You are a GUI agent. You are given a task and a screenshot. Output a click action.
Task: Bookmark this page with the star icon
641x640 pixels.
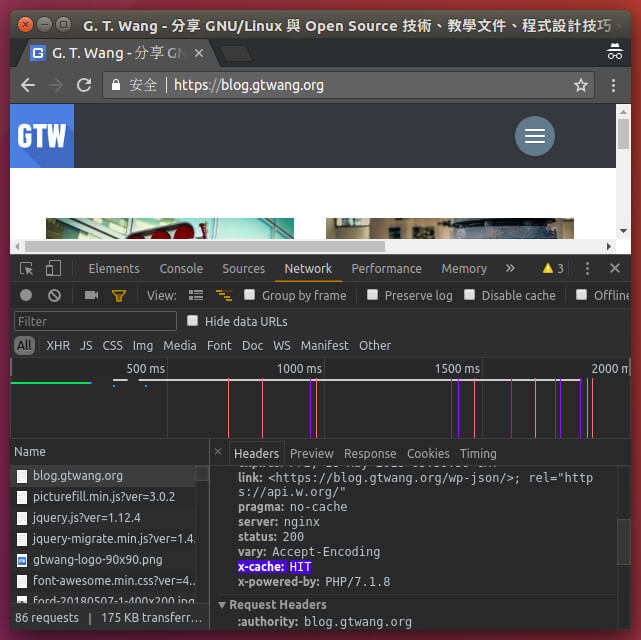pos(580,85)
